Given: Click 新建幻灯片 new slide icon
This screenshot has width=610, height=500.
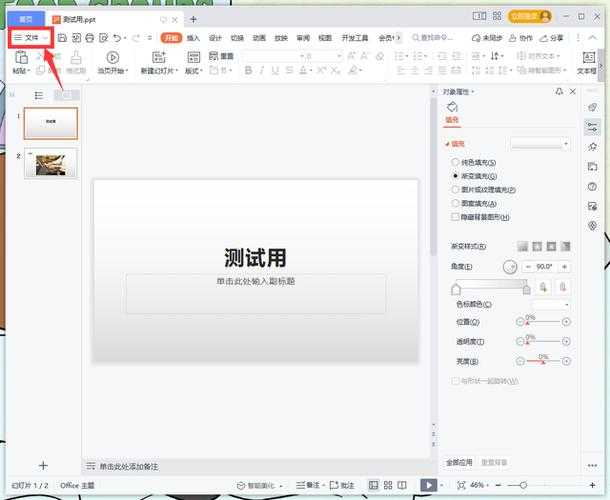Looking at the screenshot, I should tap(159, 58).
